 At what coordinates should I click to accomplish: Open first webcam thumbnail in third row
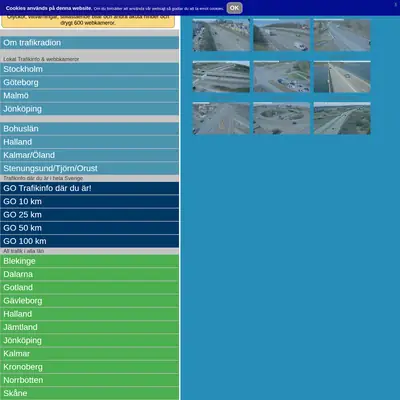tap(221, 118)
